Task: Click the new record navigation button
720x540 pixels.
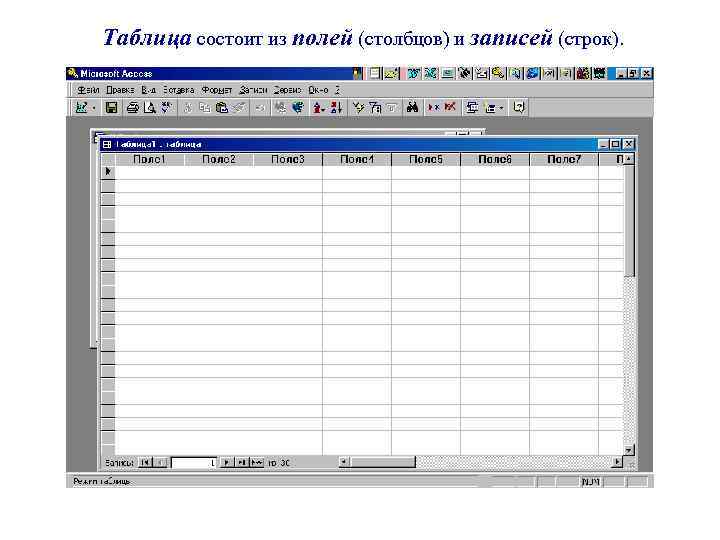Action: pos(257,463)
